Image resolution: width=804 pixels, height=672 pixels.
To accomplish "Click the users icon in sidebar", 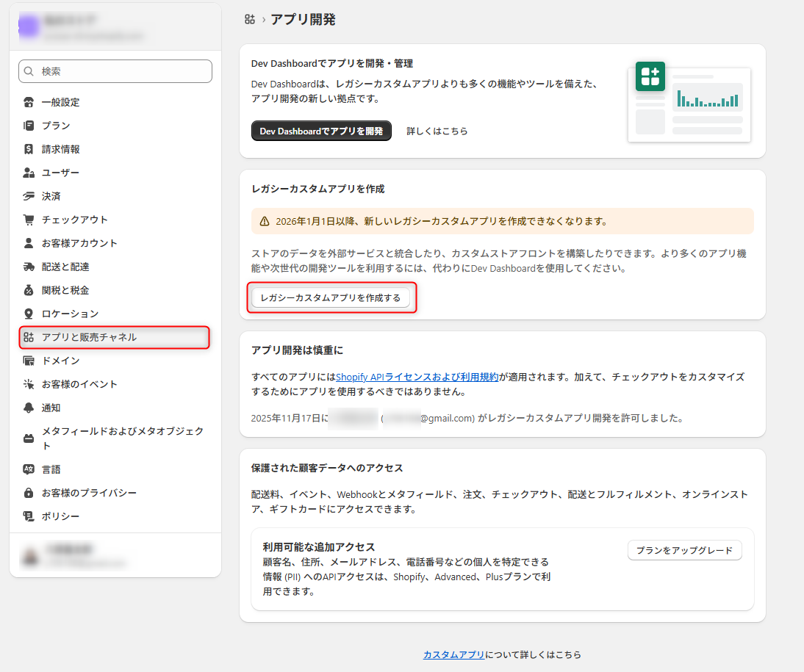I will (x=29, y=173).
